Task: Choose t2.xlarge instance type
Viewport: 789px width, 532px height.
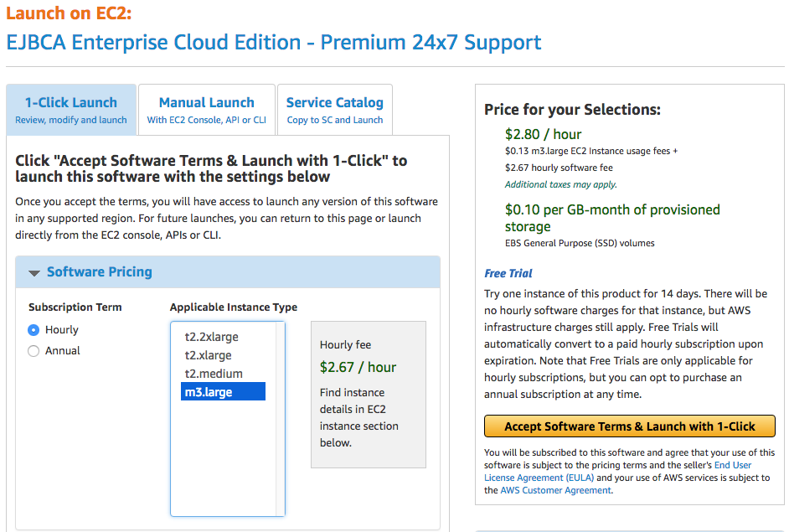Action: click(x=209, y=355)
